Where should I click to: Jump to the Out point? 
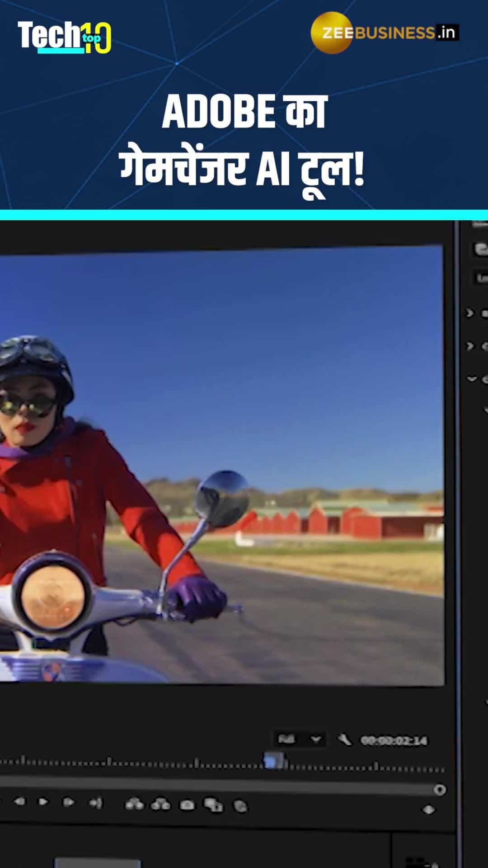pyautogui.click(x=96, y=802)
